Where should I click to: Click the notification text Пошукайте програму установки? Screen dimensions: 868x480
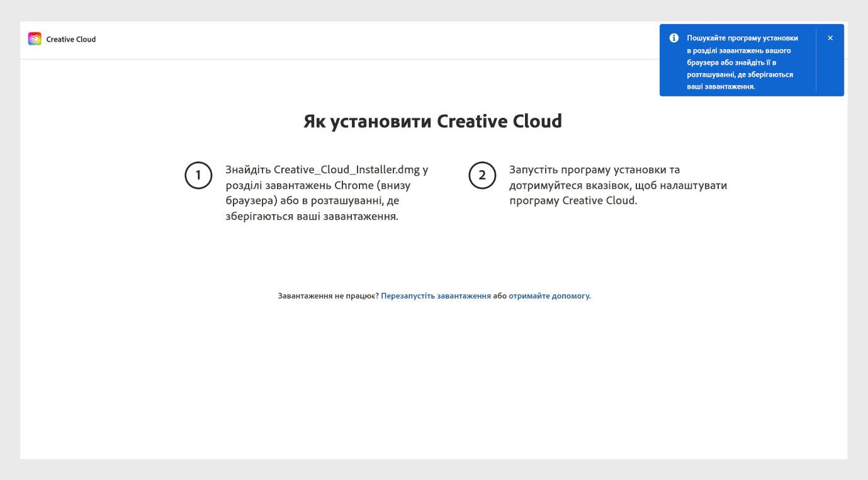coord(742,62)
